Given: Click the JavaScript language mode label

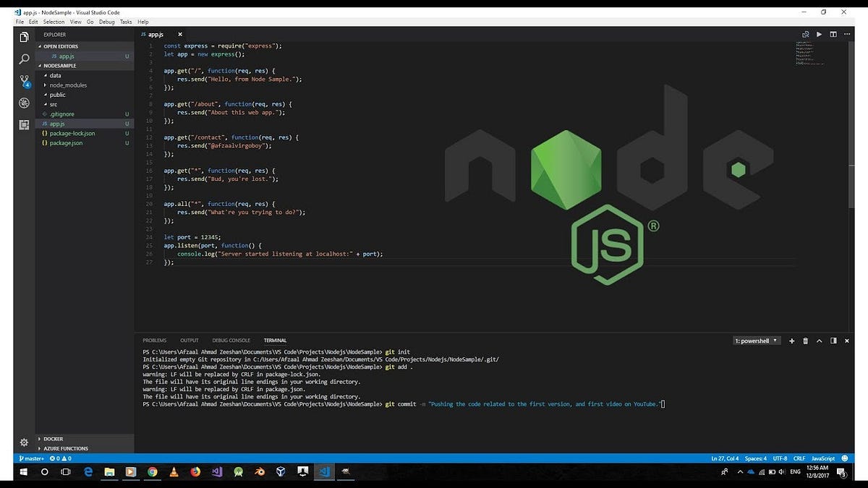Looking at the screenshot, I should tap(822, 458).
